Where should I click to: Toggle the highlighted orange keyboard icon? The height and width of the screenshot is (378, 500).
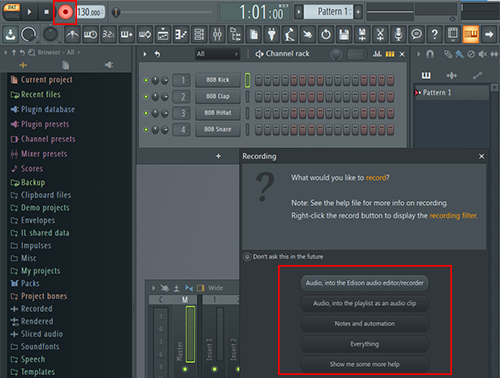click(x=471, y=34)
